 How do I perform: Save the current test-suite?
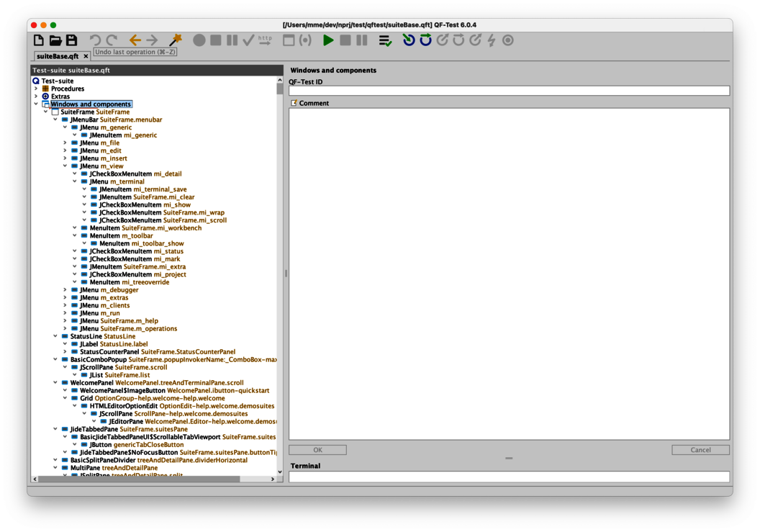point(73,40)
